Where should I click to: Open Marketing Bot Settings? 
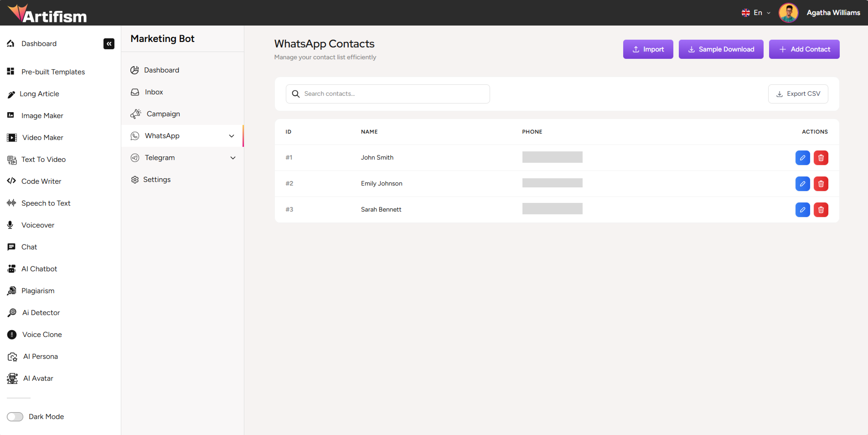point(157,180)
